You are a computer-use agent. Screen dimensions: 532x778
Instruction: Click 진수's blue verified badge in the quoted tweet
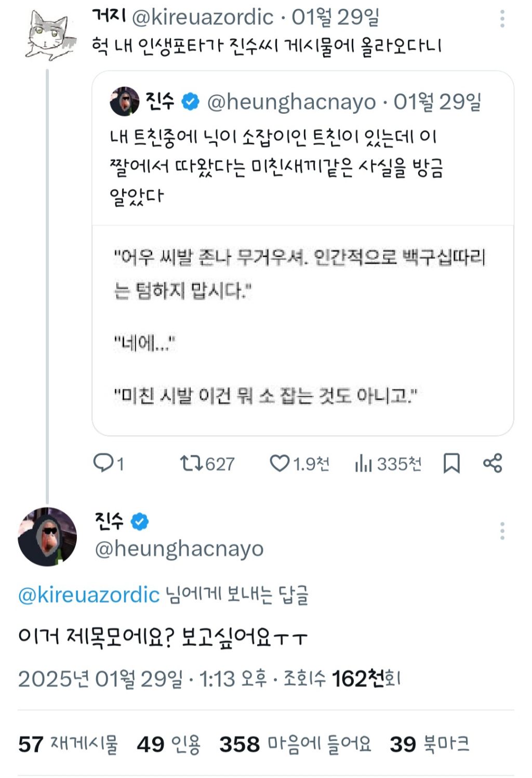click(190, 102)
